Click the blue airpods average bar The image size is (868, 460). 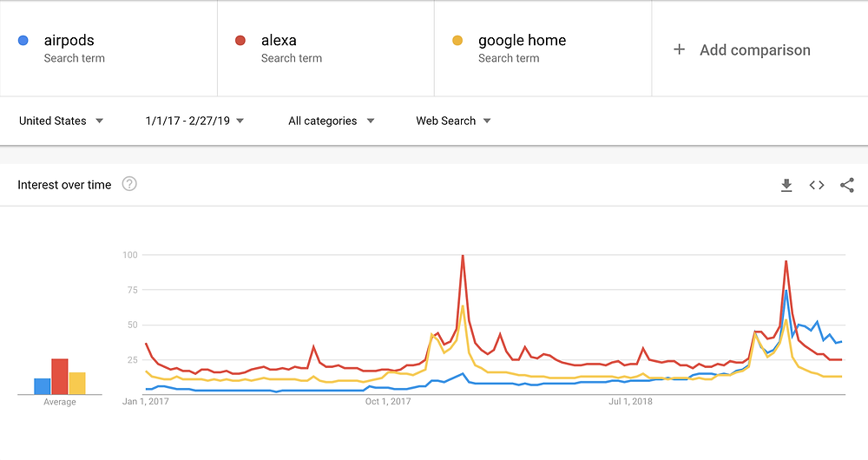pyautogui.click(x=42, y=386)
